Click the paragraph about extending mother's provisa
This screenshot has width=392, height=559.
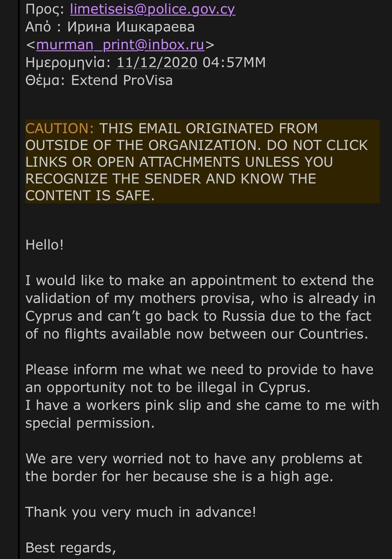[200, 307]
